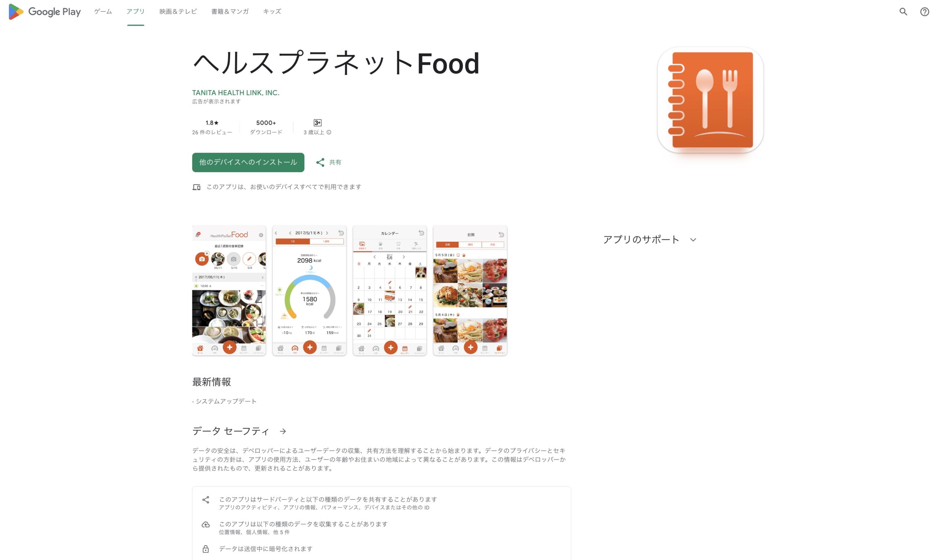Select the アプリ tab
This screenshot has width=938, height=560.
pyautogui.click(x=136, y=12)
